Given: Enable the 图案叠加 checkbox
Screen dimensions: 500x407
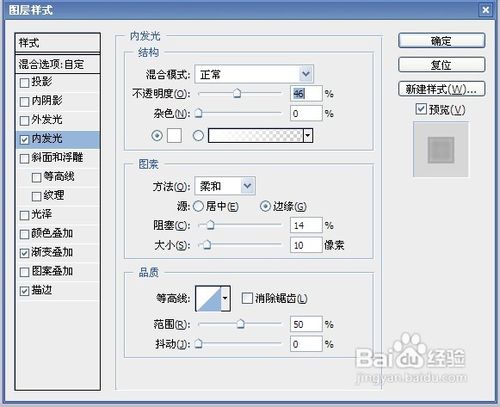Looking at the screenshot, I should pyautogui.click(x=24, y=272).
